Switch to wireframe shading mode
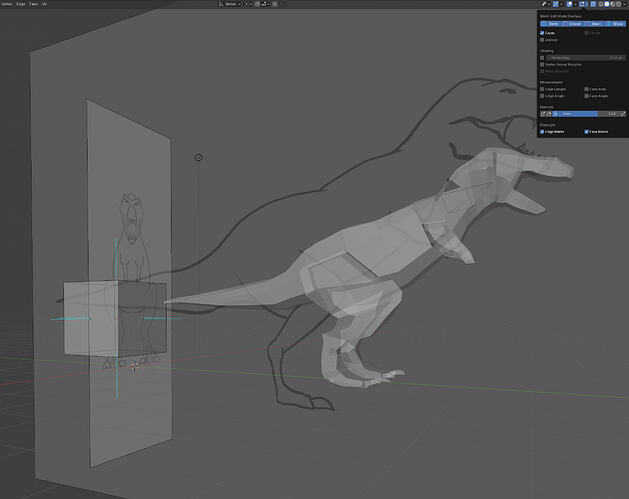The width and height of the screenshot is (629, 499). [x=601, y=4]
